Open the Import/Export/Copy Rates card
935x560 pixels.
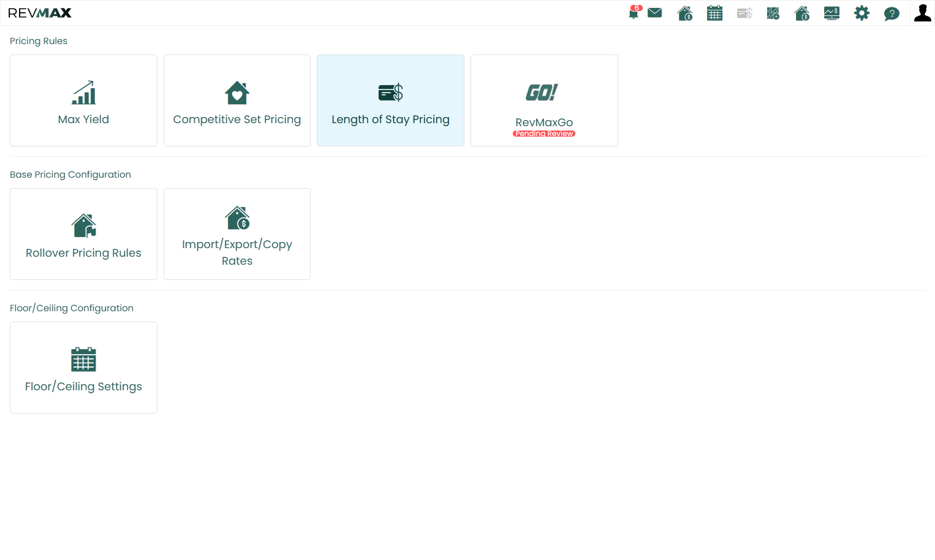[237, 234]
